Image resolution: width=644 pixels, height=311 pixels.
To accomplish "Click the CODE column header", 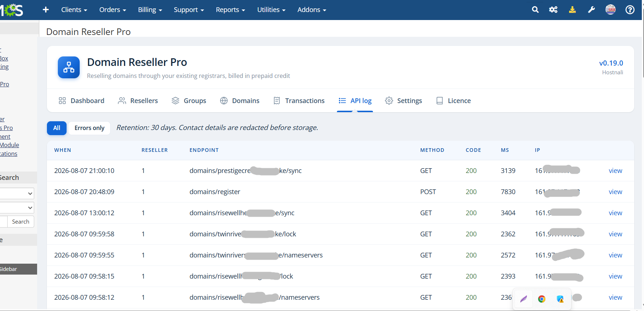I will tap(473, 150).
